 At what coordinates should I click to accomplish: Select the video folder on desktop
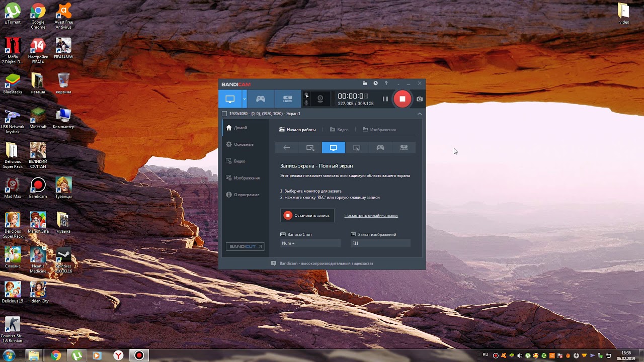tap(624, 14)
